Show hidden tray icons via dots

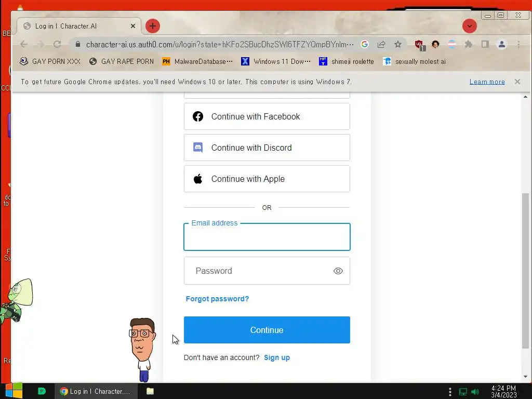pyautogui.click(x=450, y=392)
